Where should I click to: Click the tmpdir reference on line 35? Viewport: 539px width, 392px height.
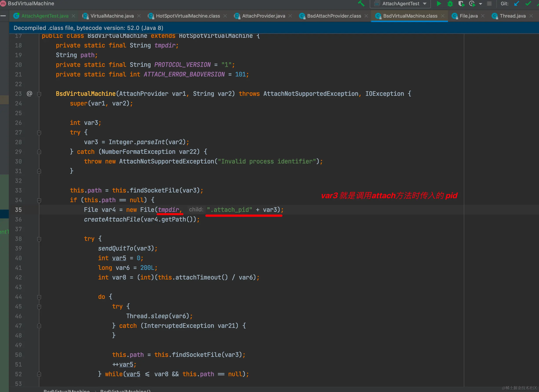(168, 210)
